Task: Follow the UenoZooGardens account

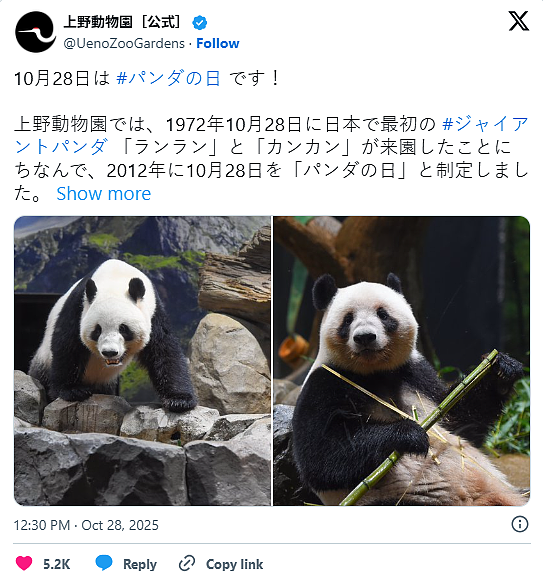Action: pyautogui.click(x=218, y=44)
